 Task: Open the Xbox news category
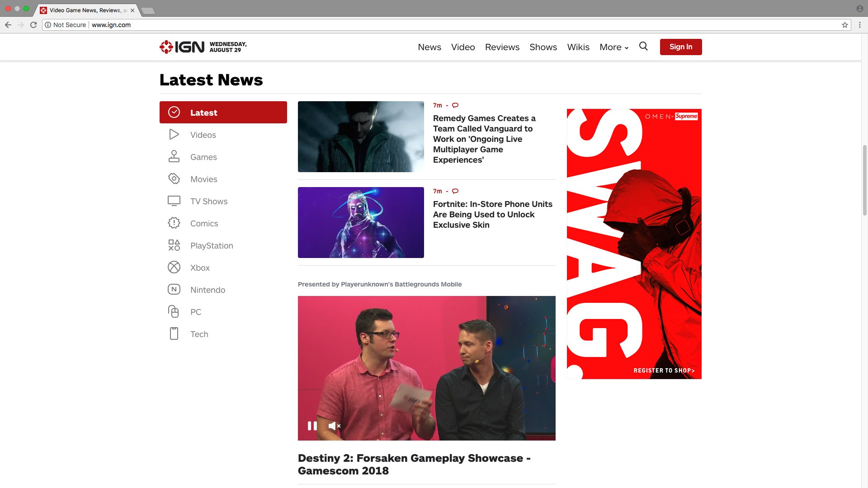[x=200, y=268]
